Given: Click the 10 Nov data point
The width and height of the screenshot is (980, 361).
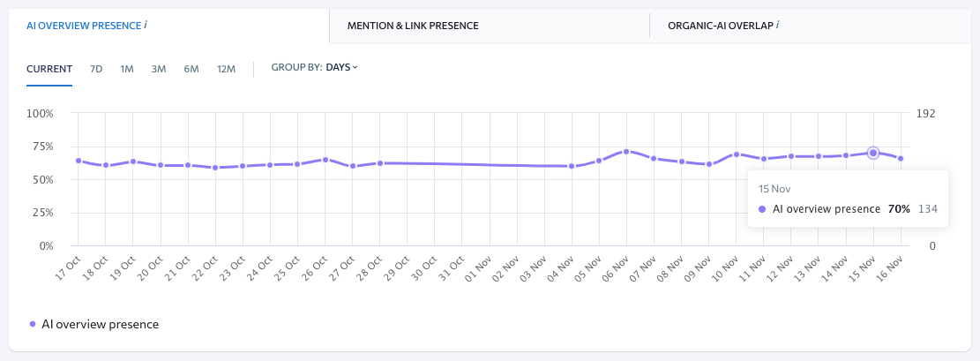Looking at the screenshot, I should pos(736,154).
